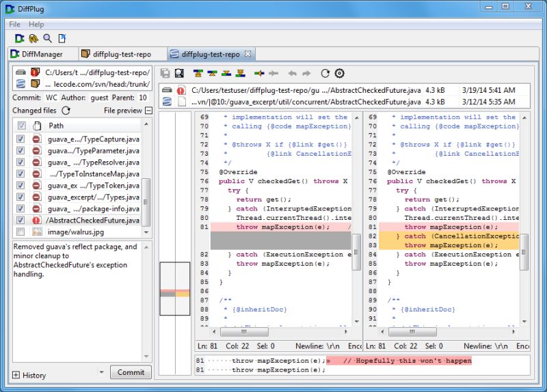Click the single down-arrow diff navigation icon
The height and width of the screenshot is (392, 547).
point(226,73)
